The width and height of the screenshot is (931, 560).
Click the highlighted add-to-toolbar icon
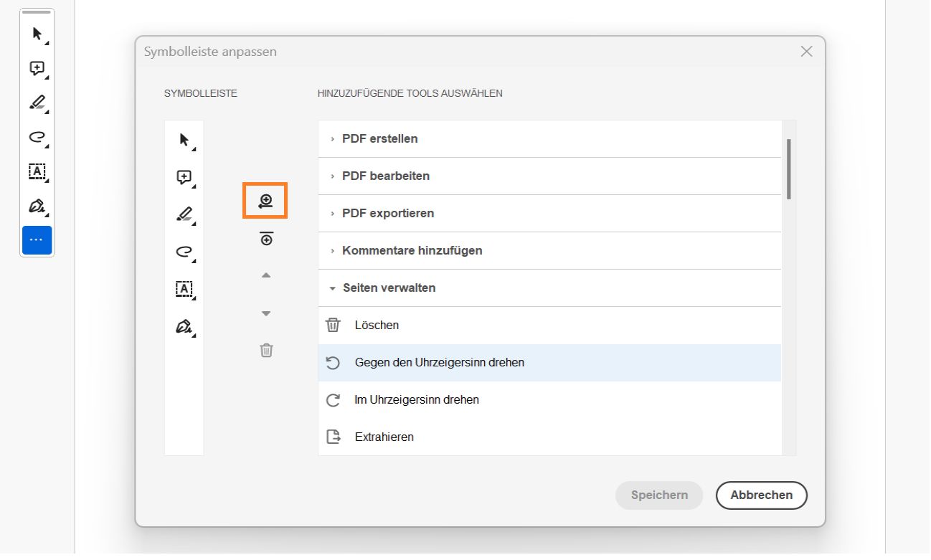[x=265, y=201]
